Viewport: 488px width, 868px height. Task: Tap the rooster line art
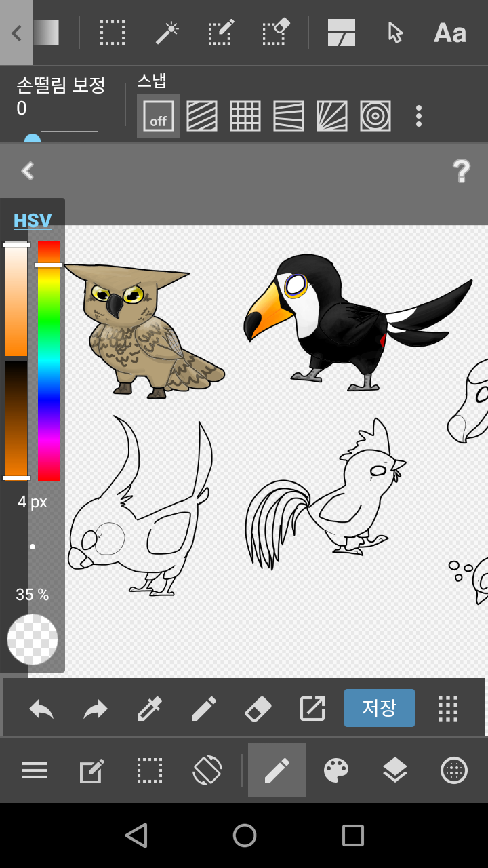point(325,495)
